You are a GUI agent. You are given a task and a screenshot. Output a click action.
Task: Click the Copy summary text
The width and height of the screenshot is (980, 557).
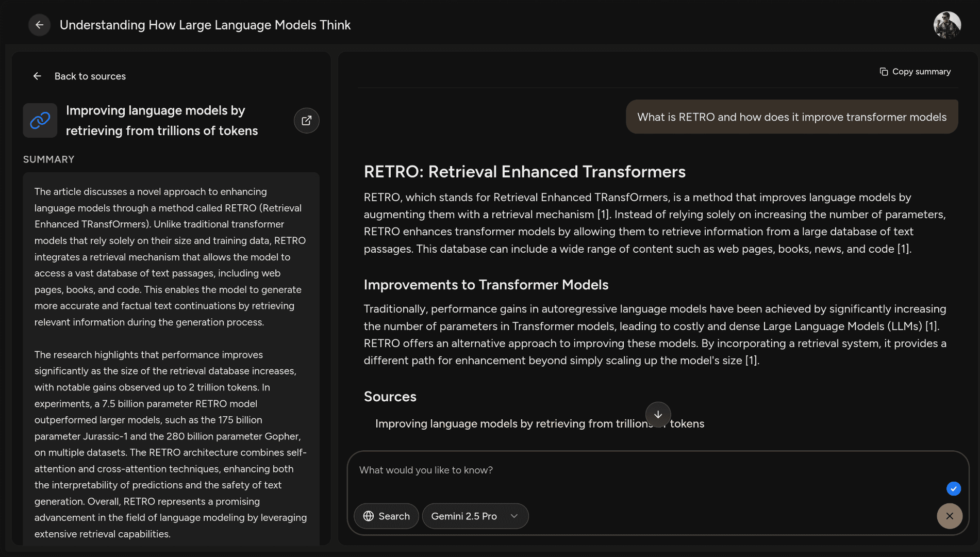click(921, 72)
